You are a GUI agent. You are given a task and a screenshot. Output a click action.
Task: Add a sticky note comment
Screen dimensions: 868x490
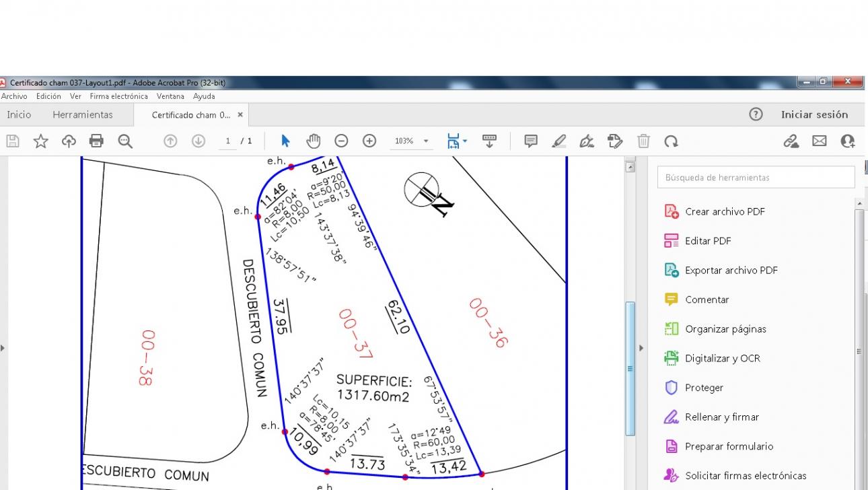[x=531, y=141]
